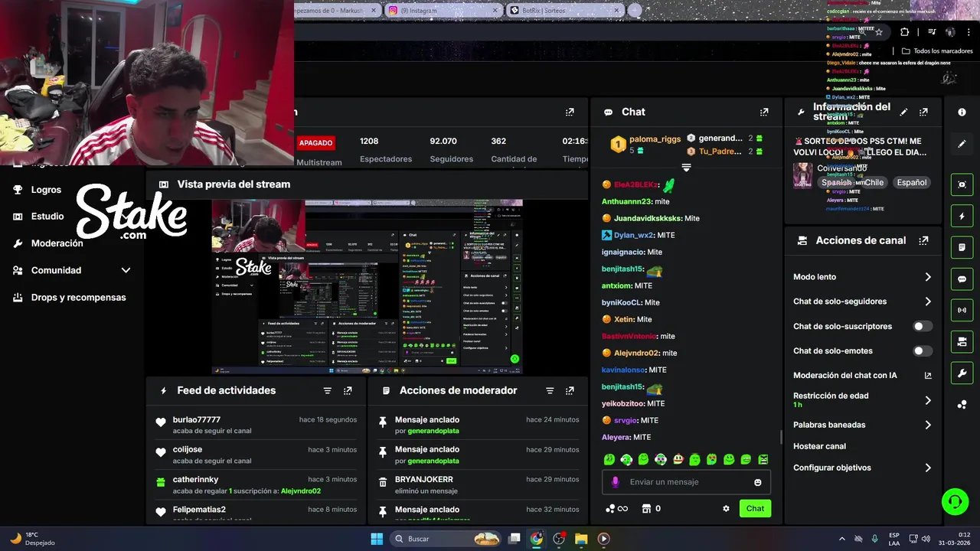Image resolution: width=980 pixels, height=551 pixels.
Task: Open the browser media control icon
Action: 932,32
